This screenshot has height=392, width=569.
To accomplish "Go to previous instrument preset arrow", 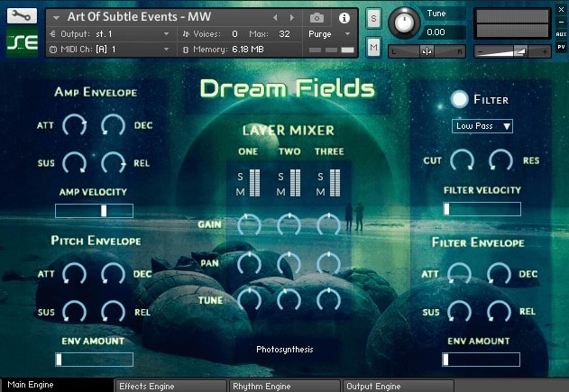I will point(274,18).
